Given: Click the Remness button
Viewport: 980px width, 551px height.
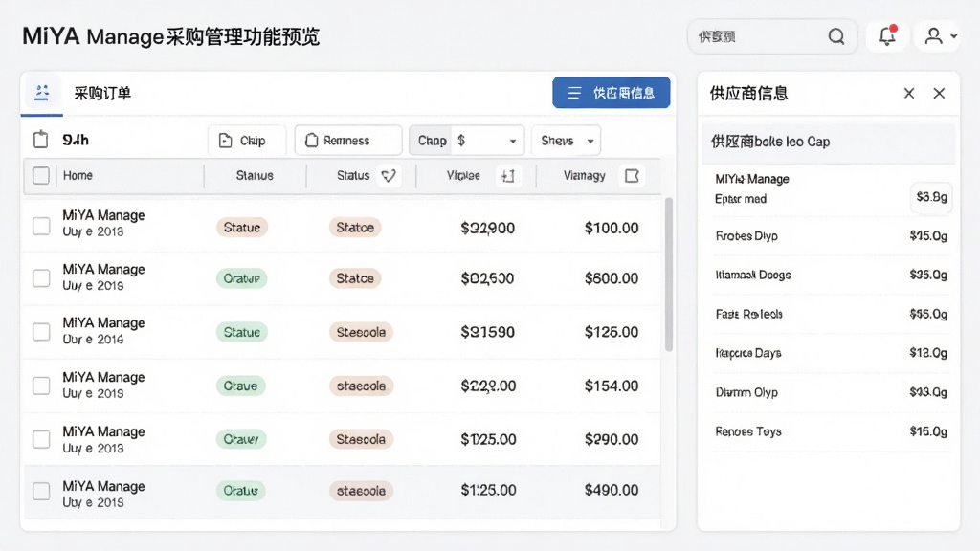Looking at the screenshot, I should coord(348,141).
